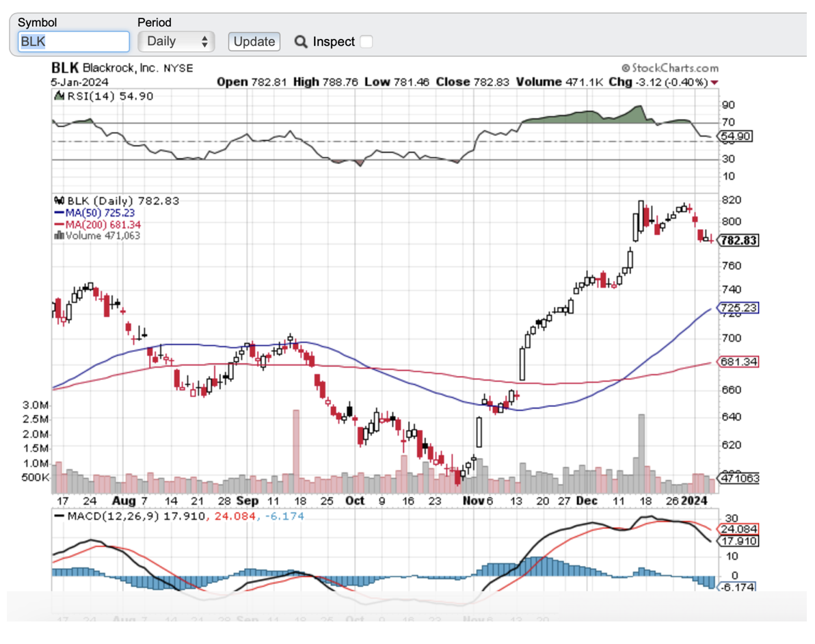The image size is (815, 644).
Task: Click the blue MA(50) legend line
Action: (x=59, y=213)
